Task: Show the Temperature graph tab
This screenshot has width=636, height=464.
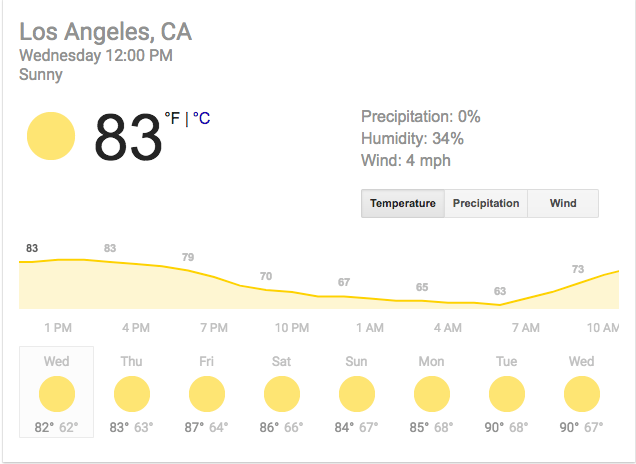Action: tap(403, 203)
